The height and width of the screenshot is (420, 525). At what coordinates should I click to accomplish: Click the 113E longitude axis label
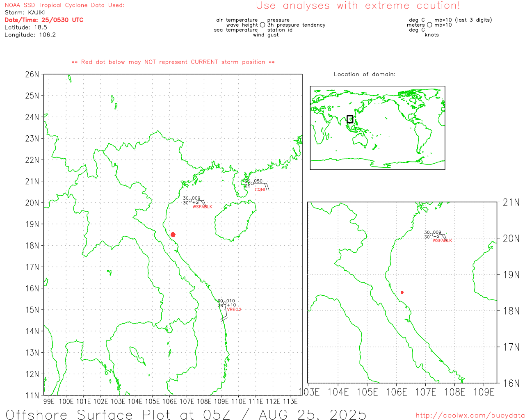pos(290,401)
